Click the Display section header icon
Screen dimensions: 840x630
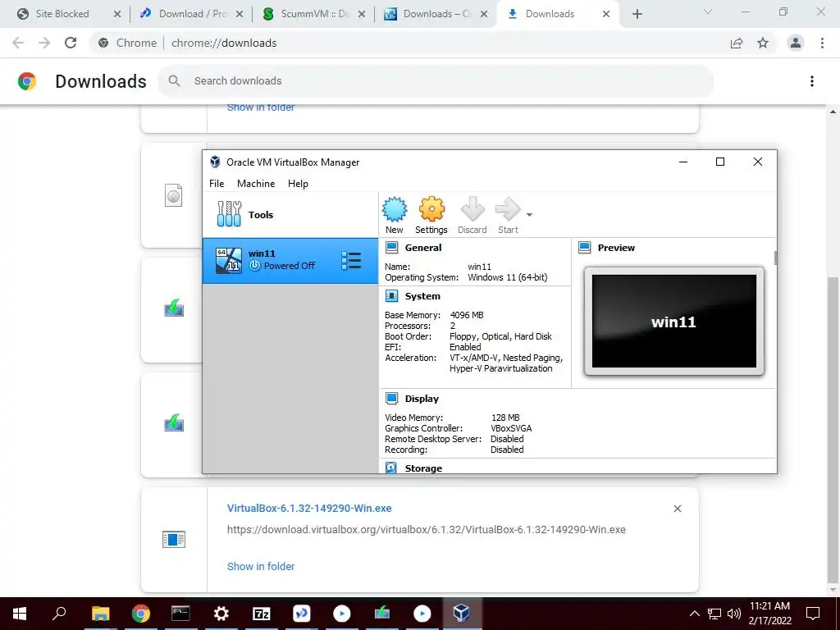tap(391, 398)
